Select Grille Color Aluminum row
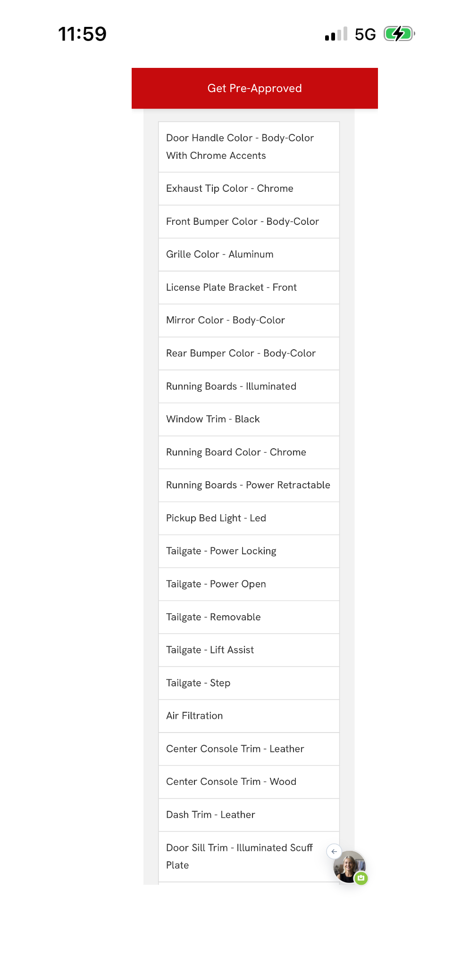The height and width of the screenshot is (980, 453). click(x=249, y=255)
